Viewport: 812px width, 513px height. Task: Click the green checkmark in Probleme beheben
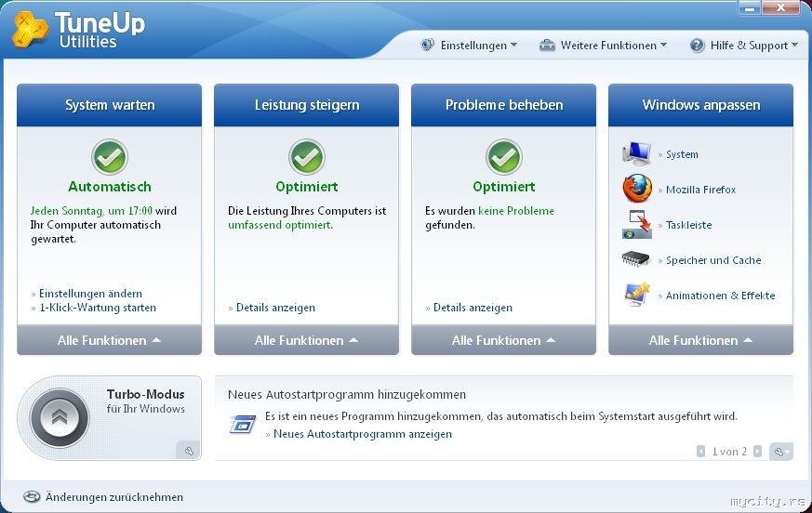click(x=504, y=157)
